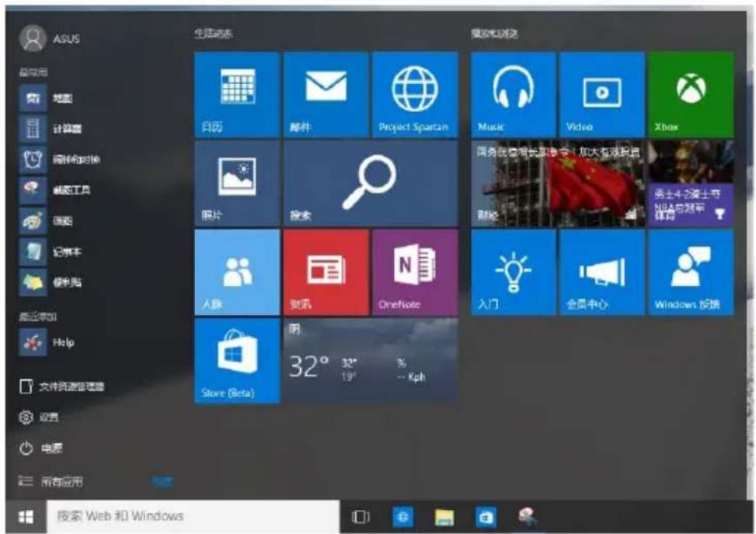Open the Music headphones tile

pos(513,95)
